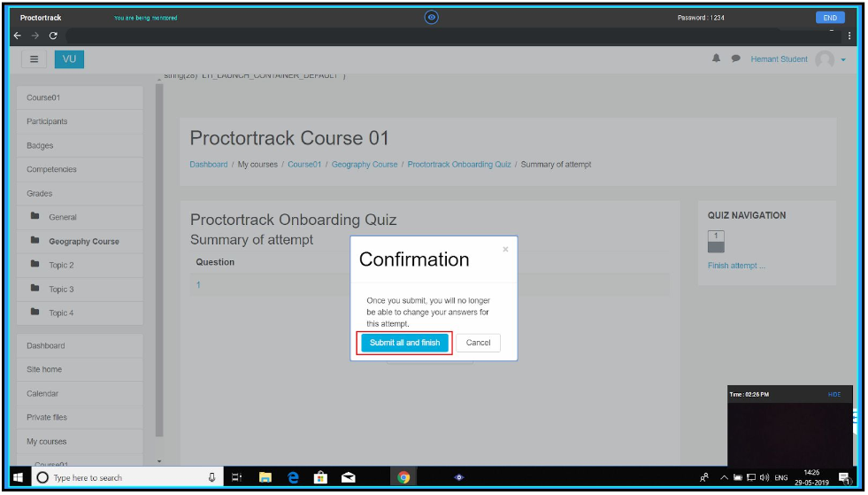Image resolution: width=868 pixels, height=495 pixels.
Task: Open Private files in the sidebar
Action: (x=80, y=417)
